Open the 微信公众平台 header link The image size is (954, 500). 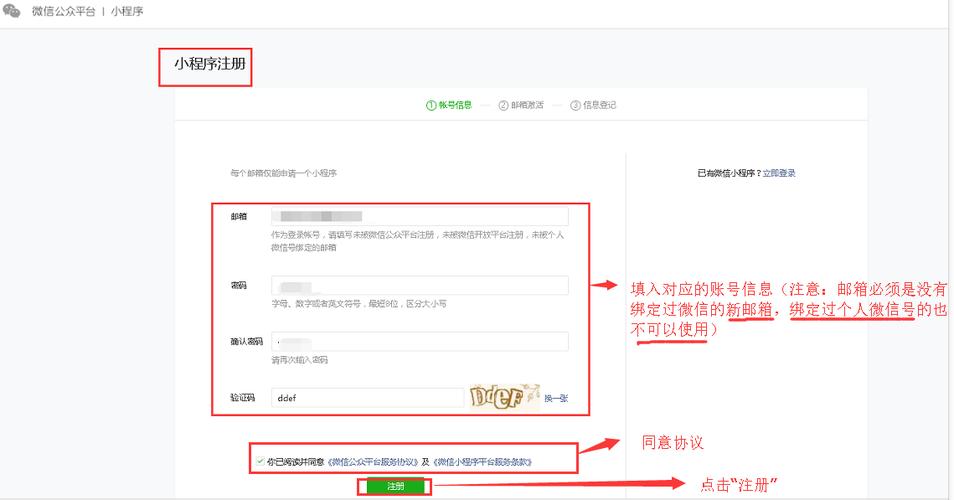(x=63, y=12)
